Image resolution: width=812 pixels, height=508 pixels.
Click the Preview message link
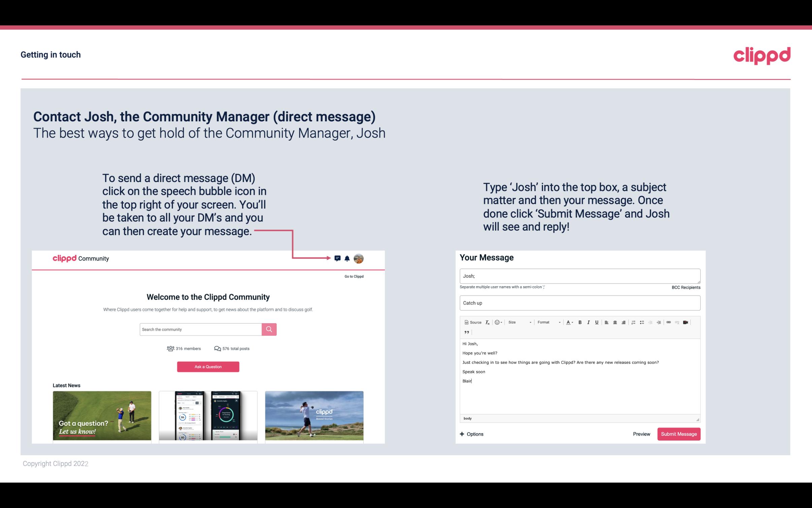click(x=641, y=434)
